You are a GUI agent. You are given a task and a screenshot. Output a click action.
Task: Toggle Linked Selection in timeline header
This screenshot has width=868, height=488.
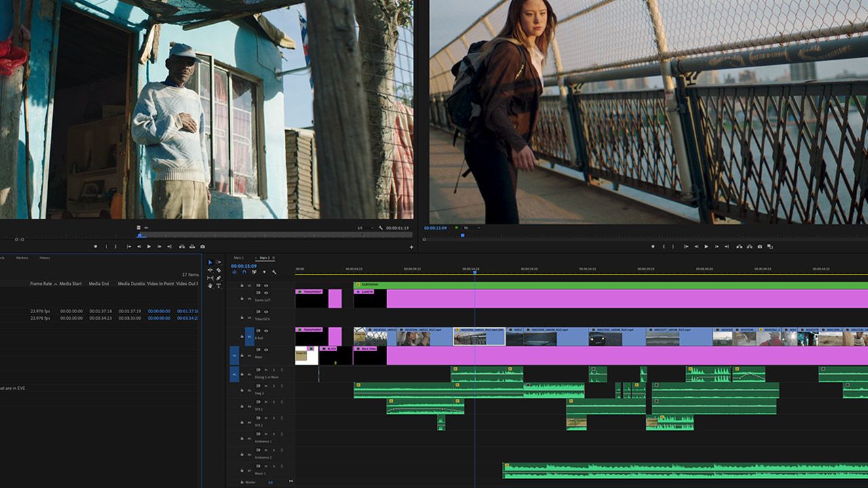[254, 272]
